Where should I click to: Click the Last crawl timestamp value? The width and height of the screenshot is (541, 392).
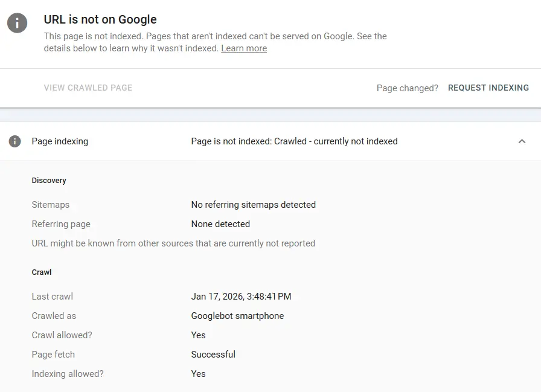[x=241, y=297]
